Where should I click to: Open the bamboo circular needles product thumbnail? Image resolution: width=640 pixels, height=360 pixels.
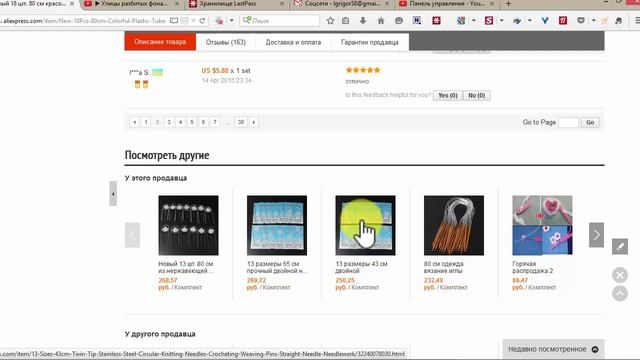coord(454,225)
